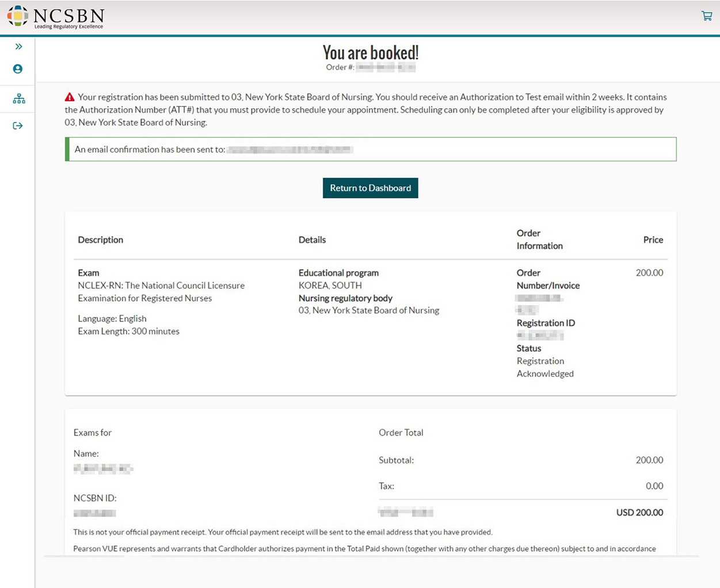This screenshot has height=588, width=720.
Task: Click the 'Exams for' heading
Action: click(x=93, y=433)
